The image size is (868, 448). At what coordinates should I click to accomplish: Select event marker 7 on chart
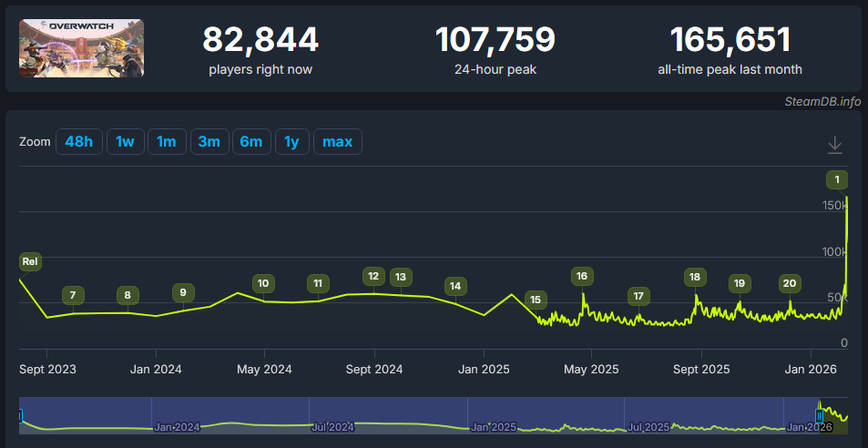tap(73, 295)
